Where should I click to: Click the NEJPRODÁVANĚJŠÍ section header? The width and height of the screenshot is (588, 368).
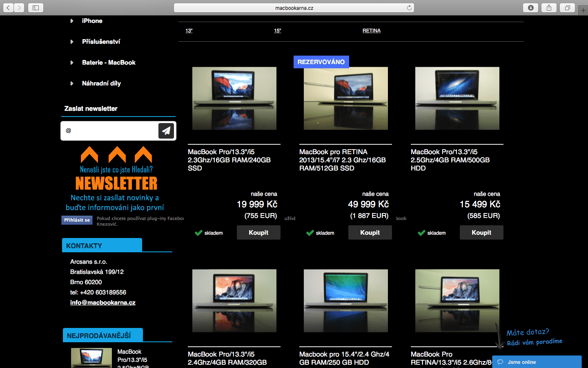[102, 335]
